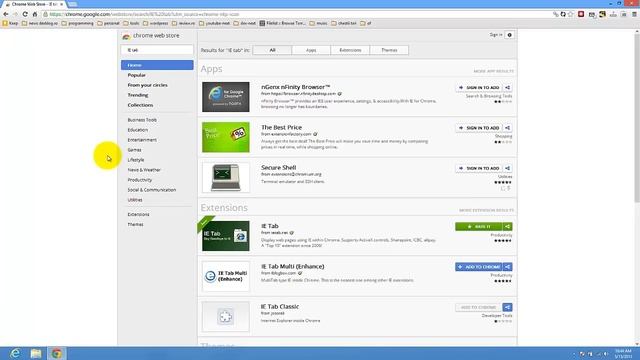Click Sign in to add for The Best Price

479,128
